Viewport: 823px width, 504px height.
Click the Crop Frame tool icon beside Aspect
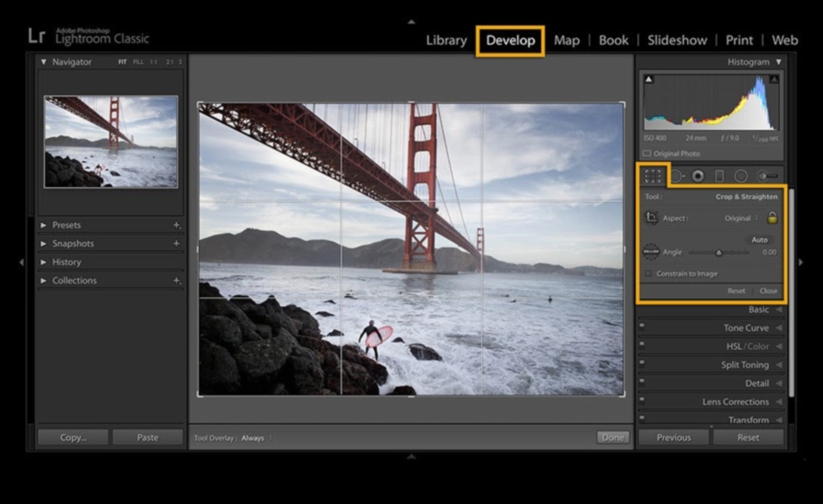(652, 218)
